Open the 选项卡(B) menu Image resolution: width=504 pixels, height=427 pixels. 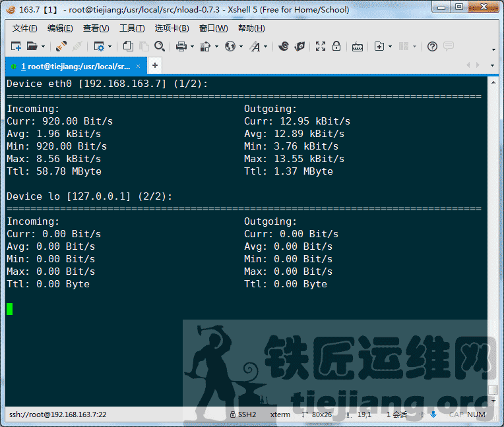(172, 28)
